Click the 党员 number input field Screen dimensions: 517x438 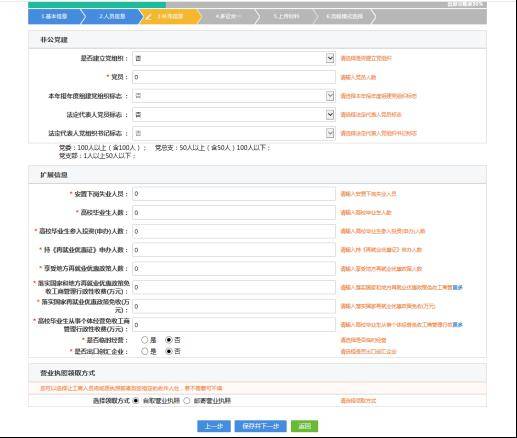click(x=234, y=77)
